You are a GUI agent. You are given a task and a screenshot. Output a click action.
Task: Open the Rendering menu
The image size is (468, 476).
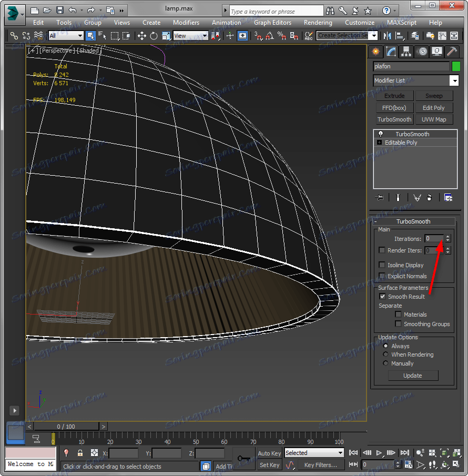[318, 23]
